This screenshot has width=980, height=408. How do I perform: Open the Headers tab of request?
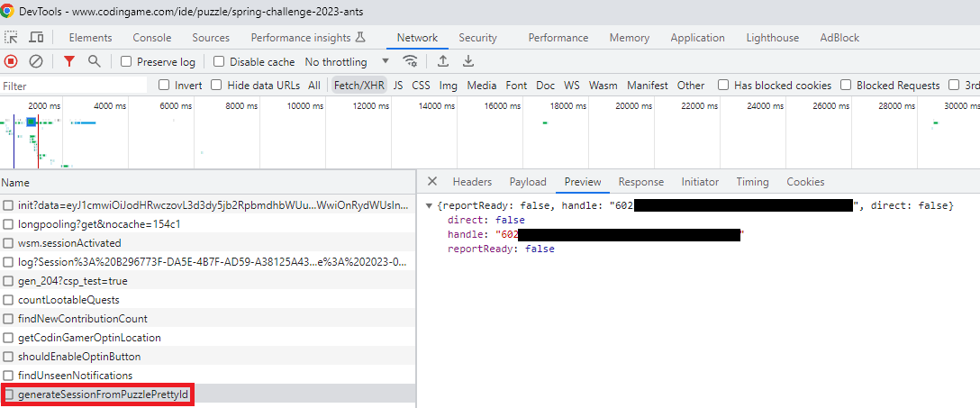click(472, 182)
